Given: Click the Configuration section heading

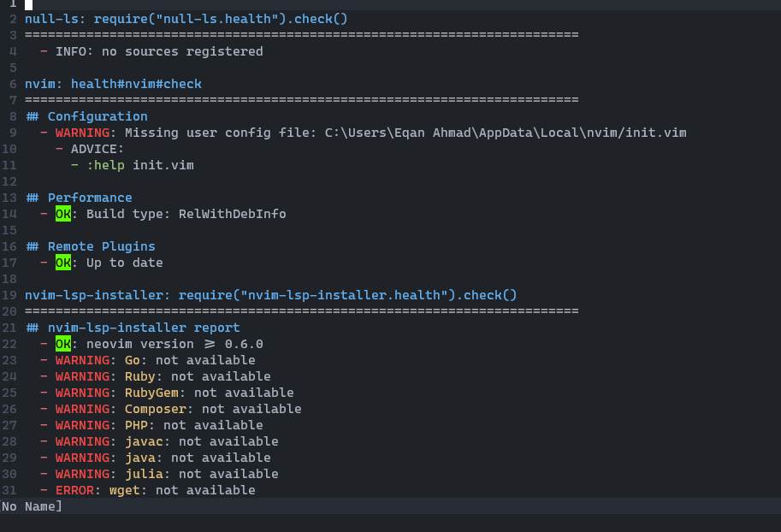Looking at the screenshot, I should click(90, 115).
